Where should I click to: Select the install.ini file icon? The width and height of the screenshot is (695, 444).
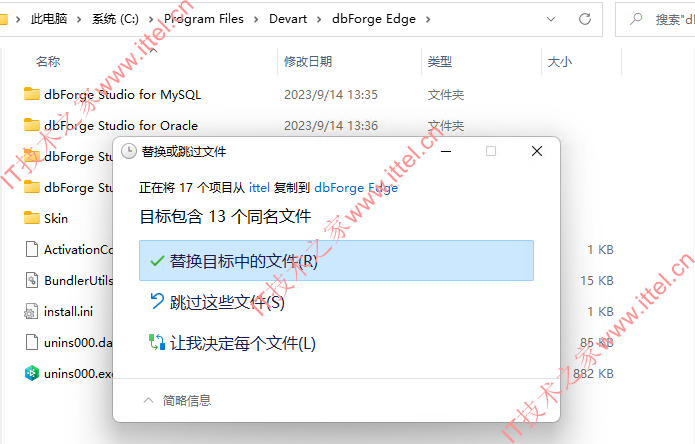point(31,312)
